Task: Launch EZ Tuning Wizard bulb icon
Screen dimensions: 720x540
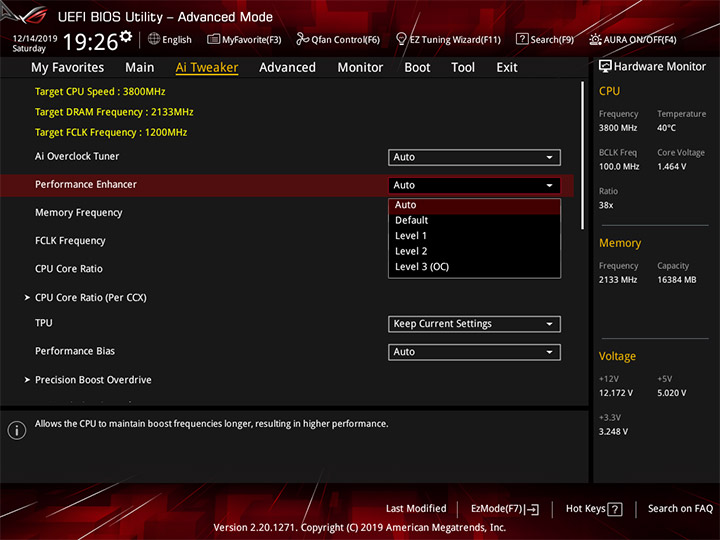Action: click(401, 39)
